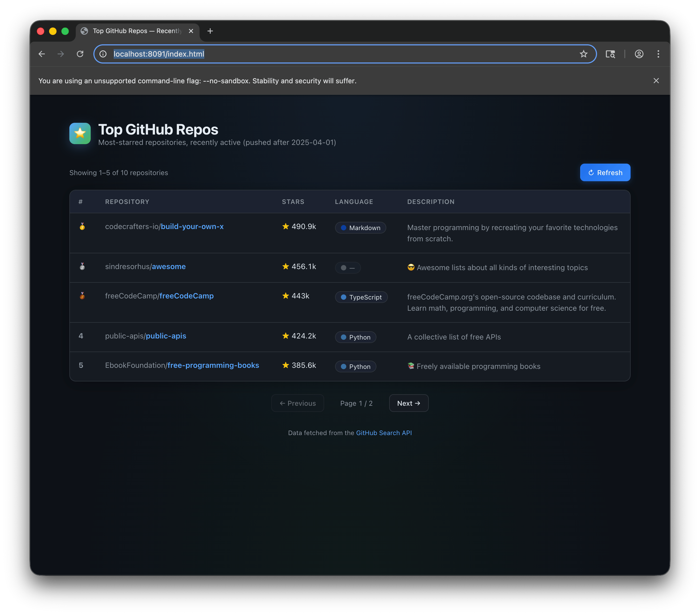The width and height of the screenshot is (700, 615).
Task: Click the Page 1 / 2 indicator
Action: 356,403
